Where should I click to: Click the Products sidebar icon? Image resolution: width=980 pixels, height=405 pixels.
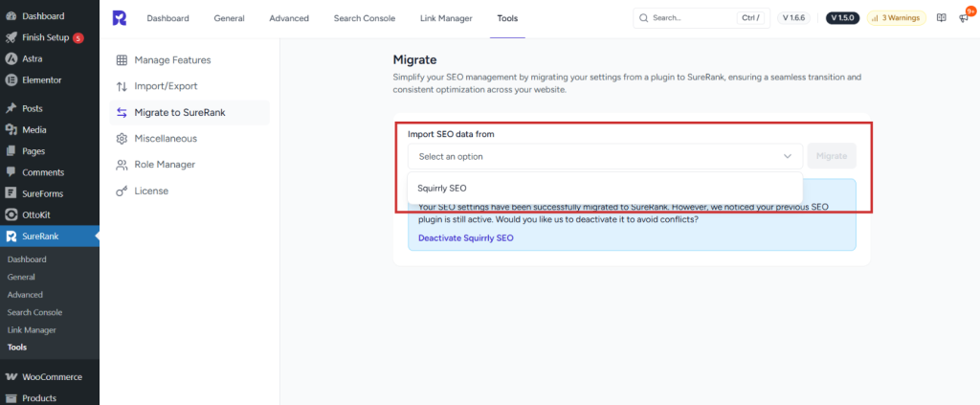click(11, 398)
